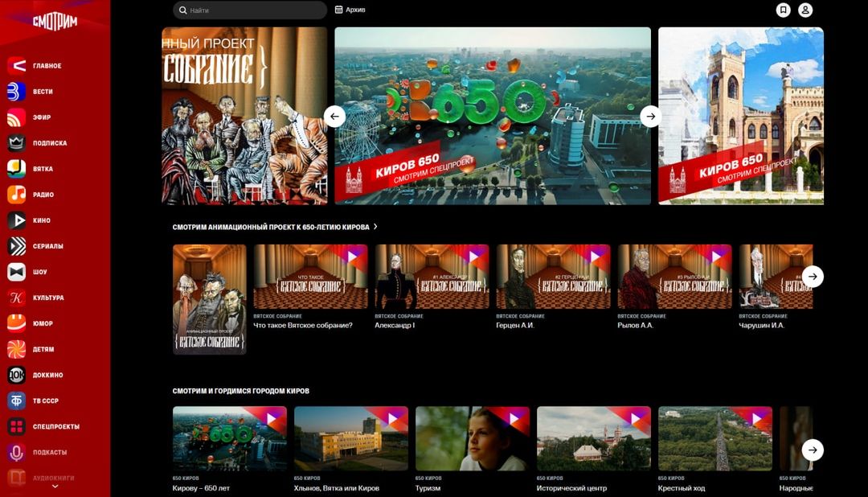Open the Кино play icon
The height and width of the screenshot is (497, 868).
(17, 220)
